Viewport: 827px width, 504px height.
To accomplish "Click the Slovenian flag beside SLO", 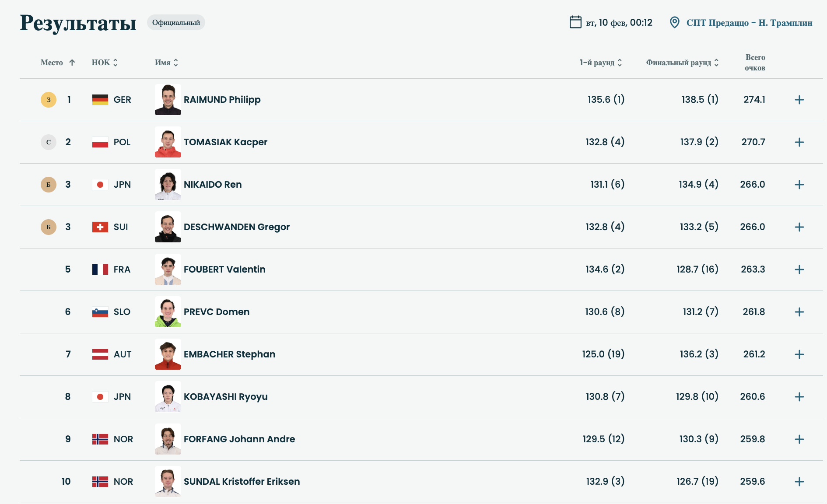I will pos(100,312).
